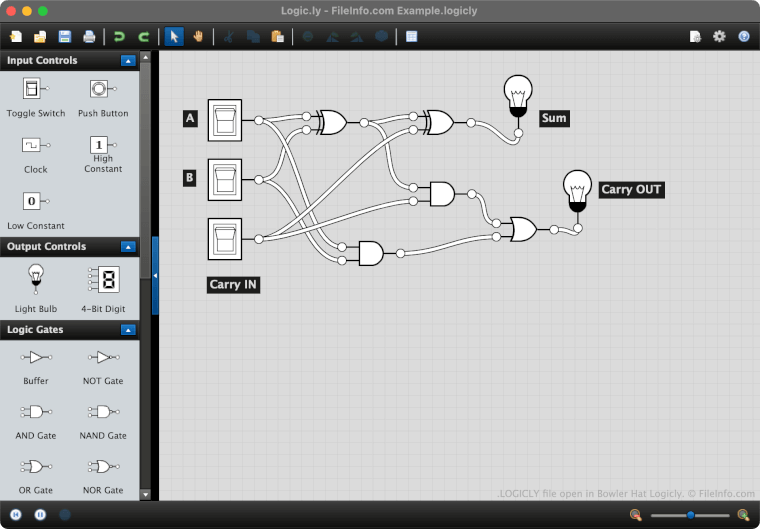Select the pointer selection tool
This screenshot has height=529, width=760.
173,37
